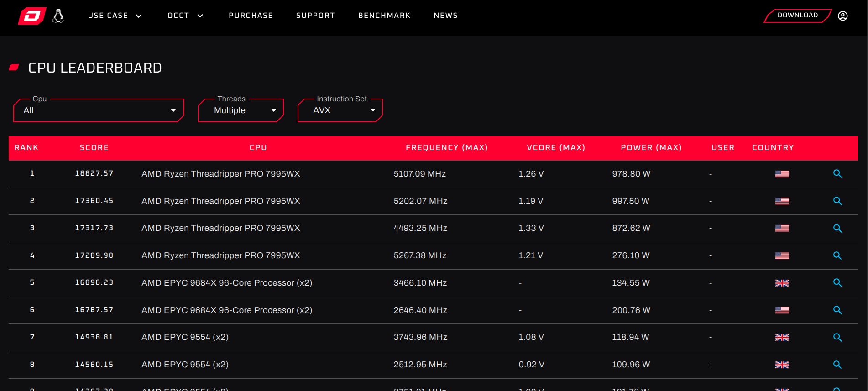Image resolution: width=868 pixels, height=391 pixels.
Task: Click the UK flag in rank 7 row
Action: [x=782, y=337]
